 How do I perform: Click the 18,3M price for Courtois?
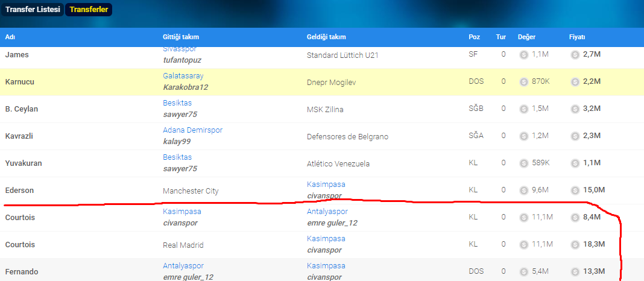tap(594, 244)
